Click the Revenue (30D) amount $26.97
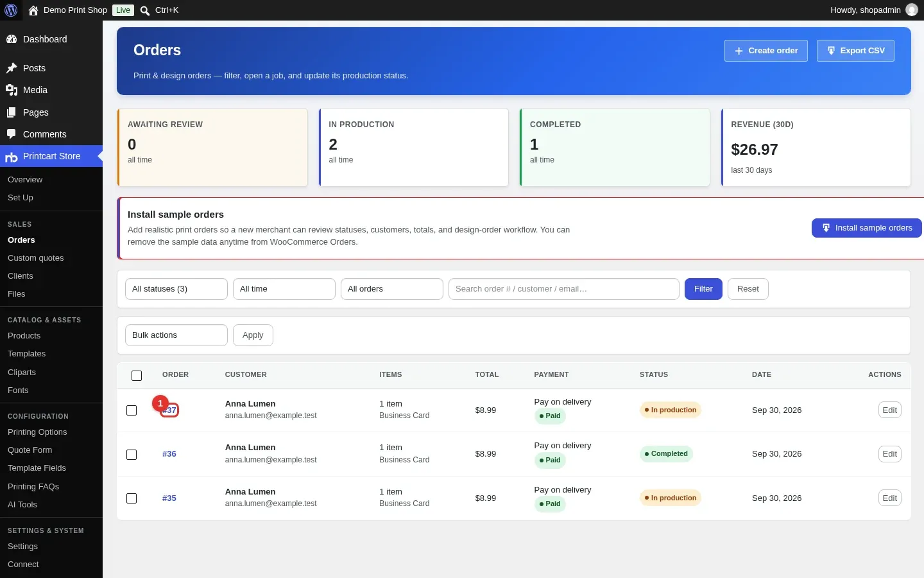924x578 pixels. coord(755,150)
